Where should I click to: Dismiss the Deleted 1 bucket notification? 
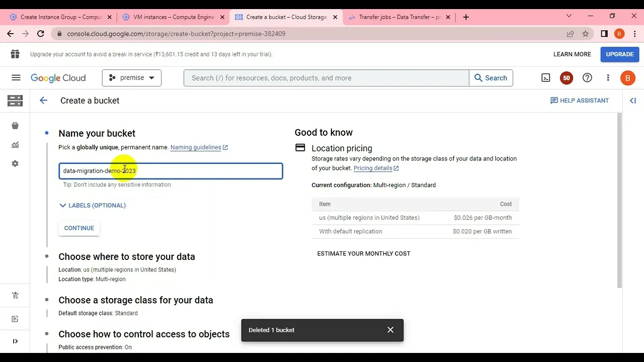pyautogui.click(x=390, y=330)
